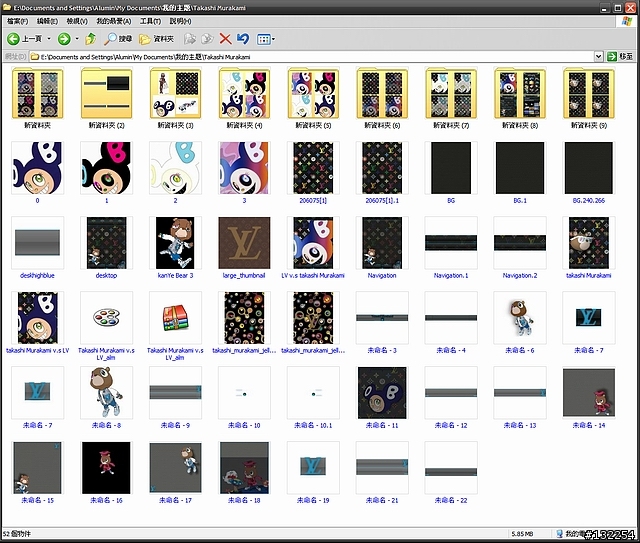
Task: Select the image thumbnail named 0
Action: 38,168
